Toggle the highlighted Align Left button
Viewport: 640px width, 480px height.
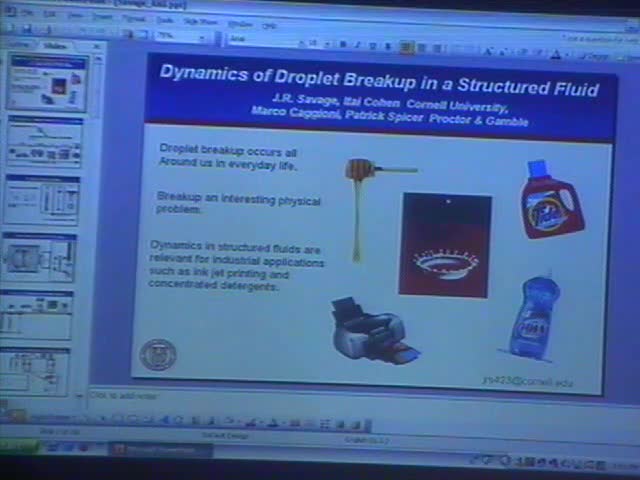(406, 48)
